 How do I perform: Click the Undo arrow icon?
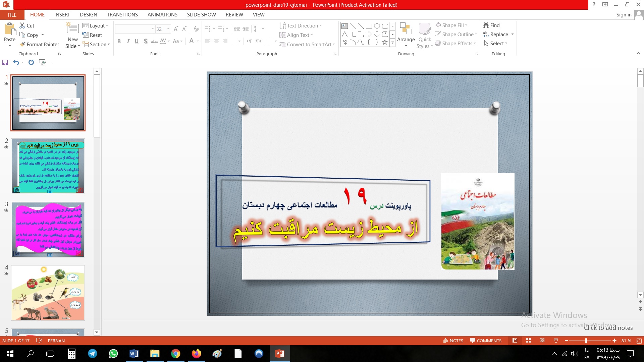click(x=16, y=62)
